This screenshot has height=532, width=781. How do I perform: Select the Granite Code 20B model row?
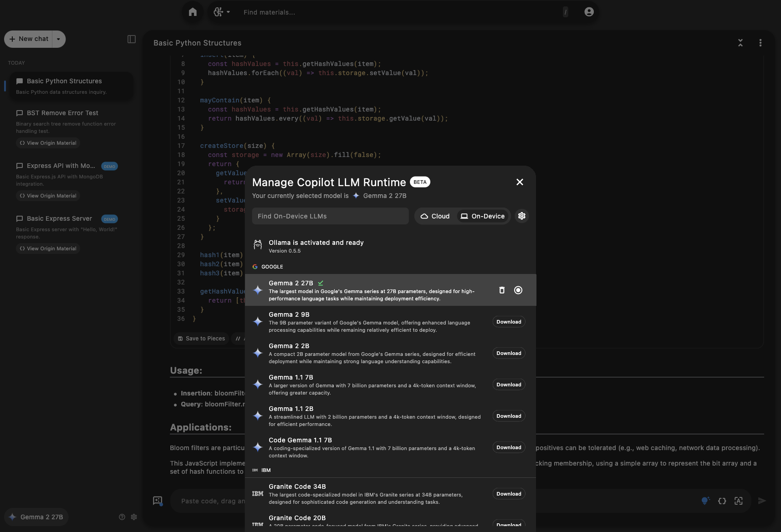click(390, 521)
